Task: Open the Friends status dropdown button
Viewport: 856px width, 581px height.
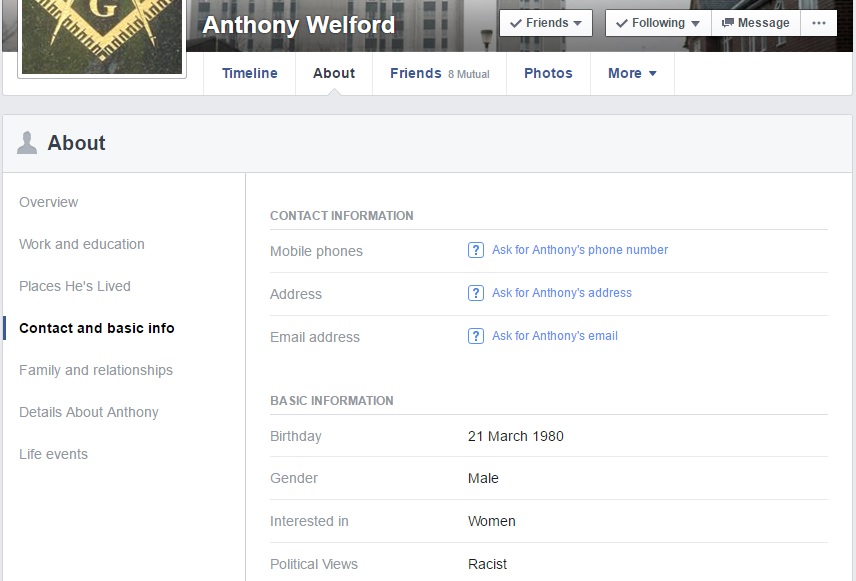Action: click(x=546, y=23)
